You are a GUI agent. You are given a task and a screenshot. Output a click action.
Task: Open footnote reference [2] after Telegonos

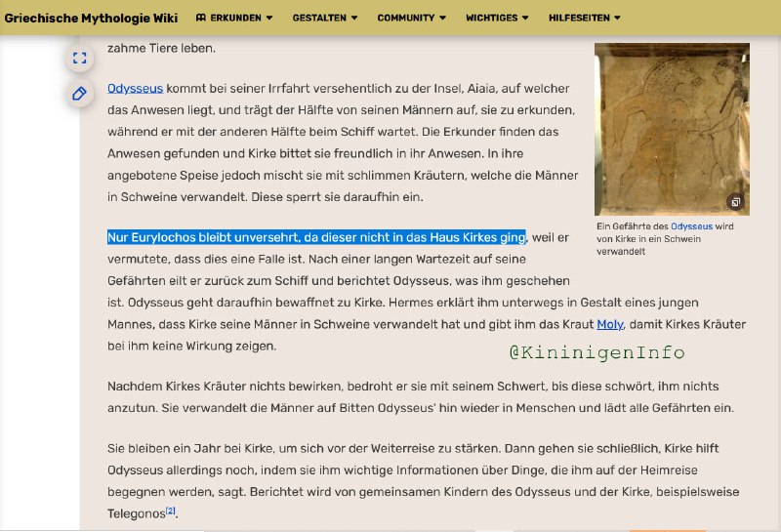point(170,511)
